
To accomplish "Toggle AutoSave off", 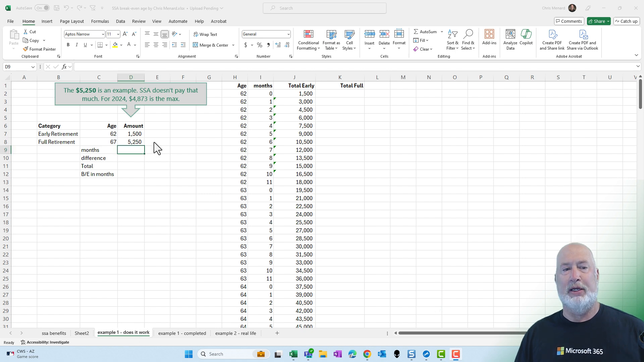I will (43, 8).
